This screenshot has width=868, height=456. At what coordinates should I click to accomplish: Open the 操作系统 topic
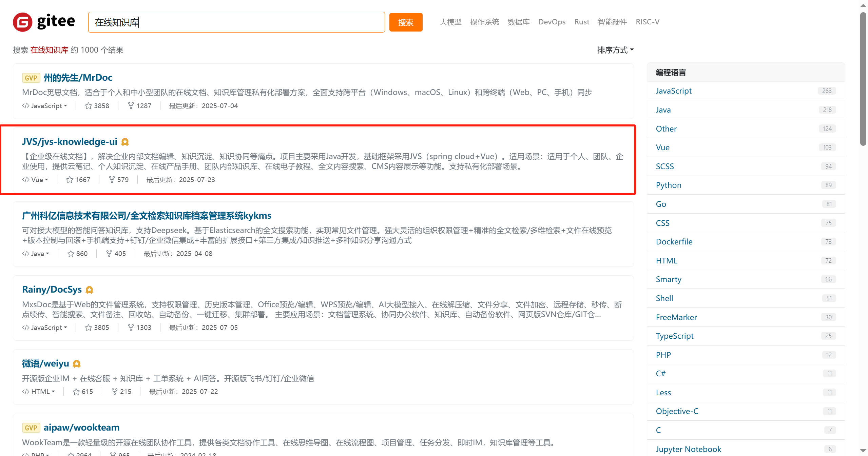point(484,22)
